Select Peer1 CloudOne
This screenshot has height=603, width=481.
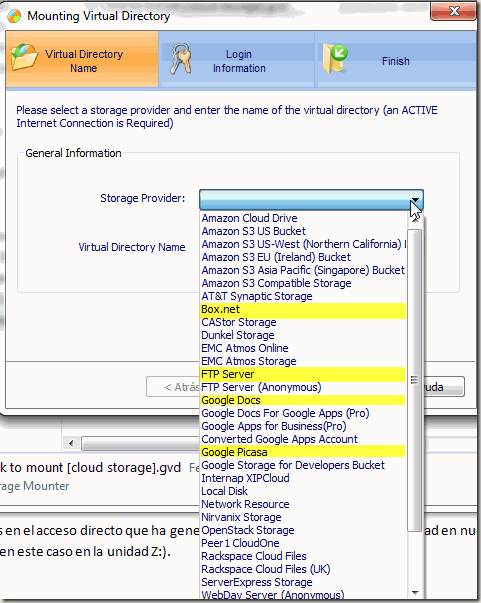[x=303, y=543]
